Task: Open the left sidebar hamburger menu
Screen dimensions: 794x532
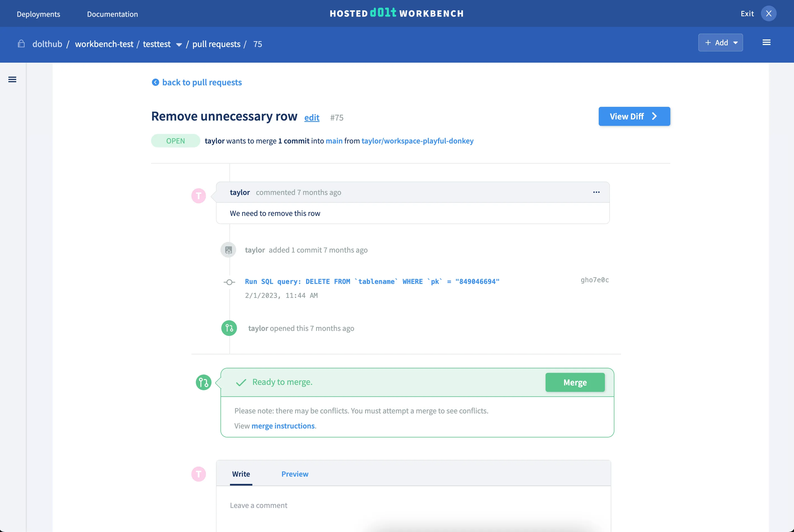Action: click(13, 79)
